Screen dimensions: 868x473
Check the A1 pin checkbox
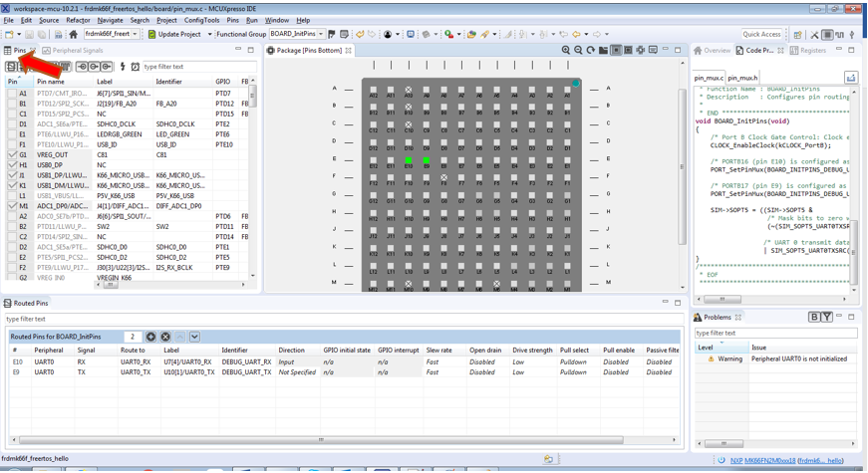coord(12,94)
